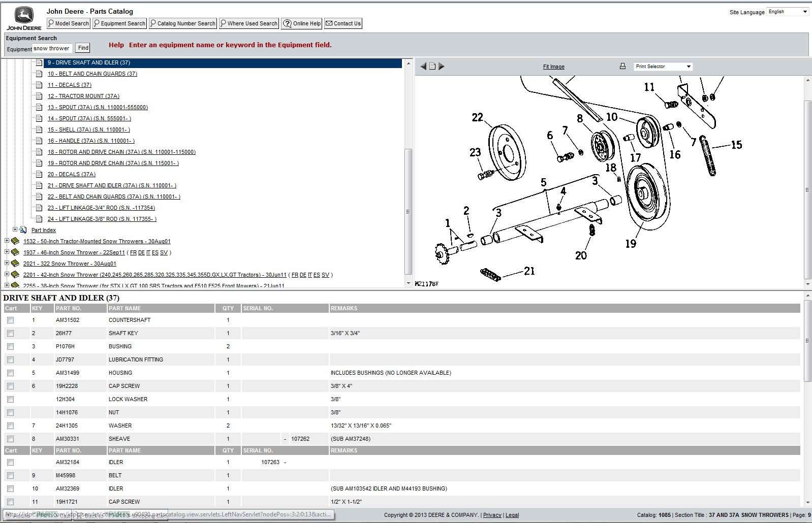This screenshot has height=523, width=812.
Task: Check cart box for AM30331 Sheave
Action: coord(10,439)
